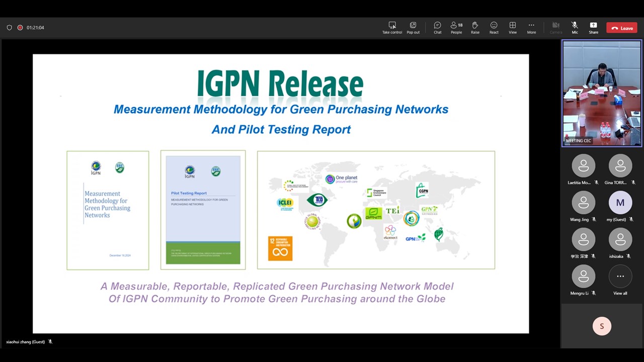Viewport: 644px width, 362px height.
Task: Click the shield security icon
Action: click(9, 28)
